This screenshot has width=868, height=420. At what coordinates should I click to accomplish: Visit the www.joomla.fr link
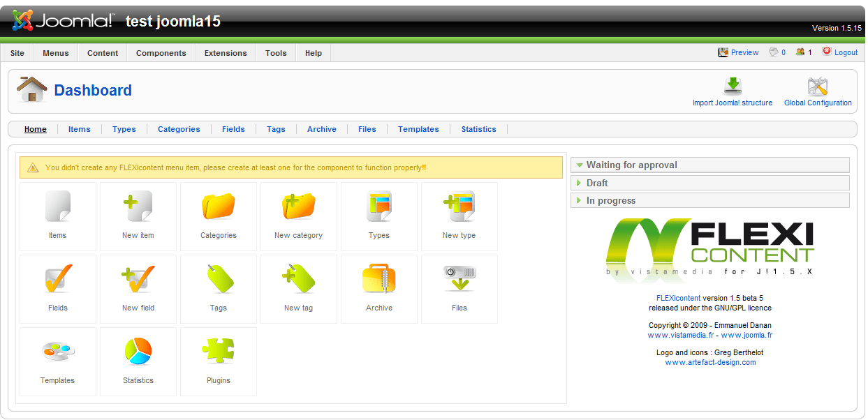coord(746,335)
